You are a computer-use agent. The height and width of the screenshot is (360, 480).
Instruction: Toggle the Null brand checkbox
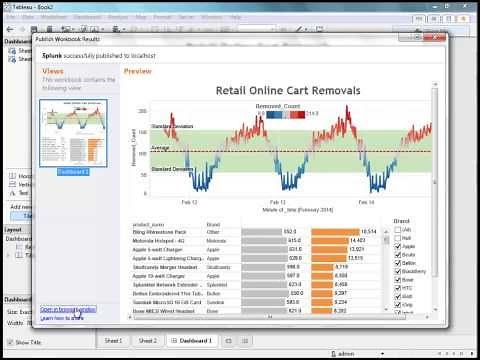(397, 238)
